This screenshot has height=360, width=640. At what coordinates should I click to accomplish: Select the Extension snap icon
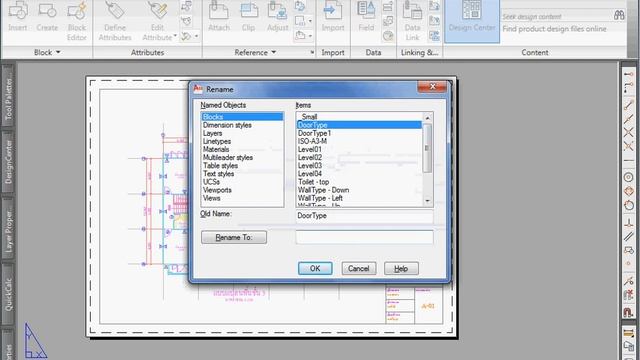pos(629,160)
